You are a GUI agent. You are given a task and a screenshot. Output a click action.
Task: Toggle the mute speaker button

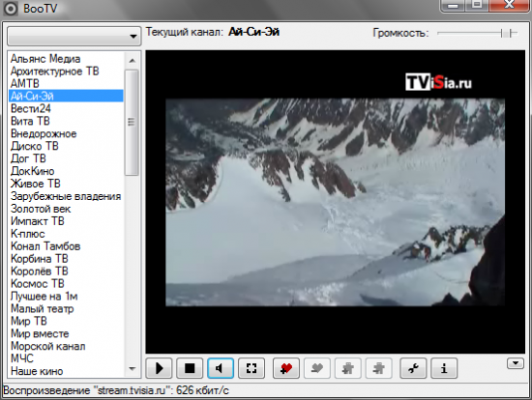pyautogui.click(x=221, y=368)
